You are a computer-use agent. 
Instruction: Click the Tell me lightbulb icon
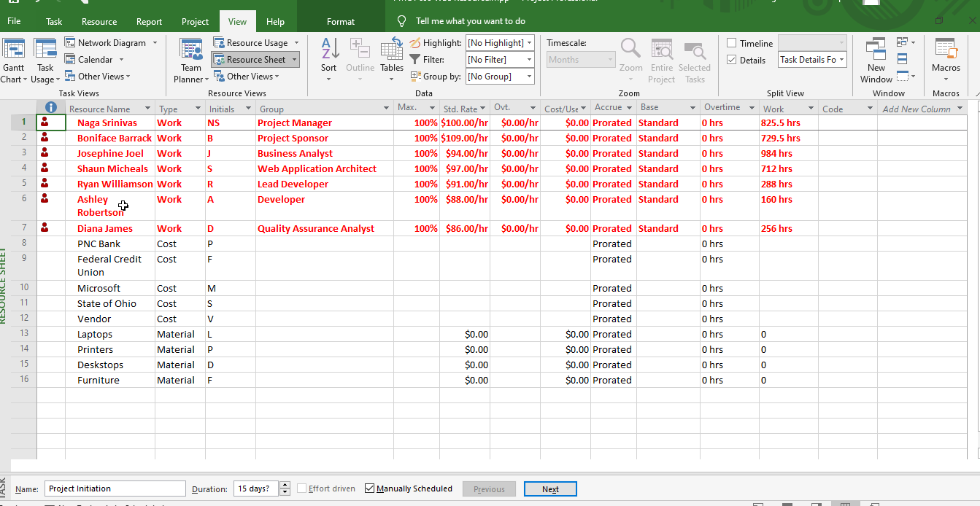(x=401, y=21)
